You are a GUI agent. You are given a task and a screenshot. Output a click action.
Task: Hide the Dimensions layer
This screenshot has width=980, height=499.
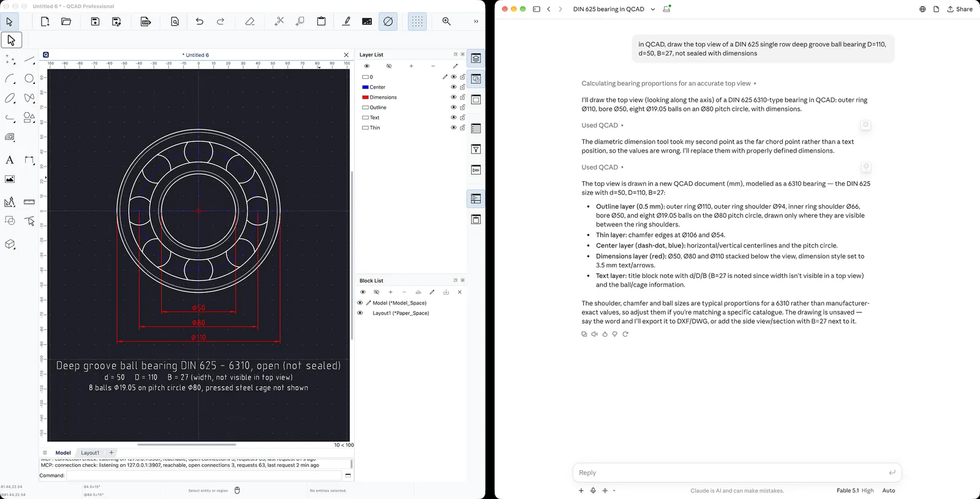point(454,97)
